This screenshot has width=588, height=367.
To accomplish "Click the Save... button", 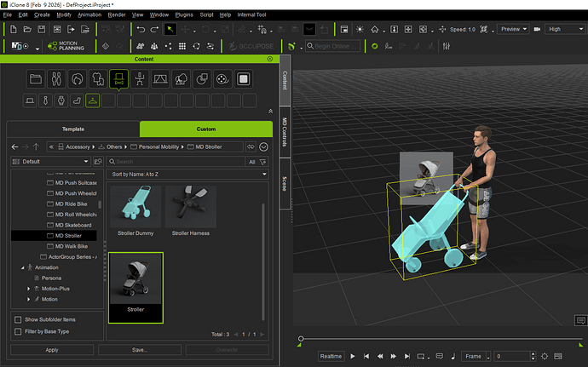I will click(140, 350).
